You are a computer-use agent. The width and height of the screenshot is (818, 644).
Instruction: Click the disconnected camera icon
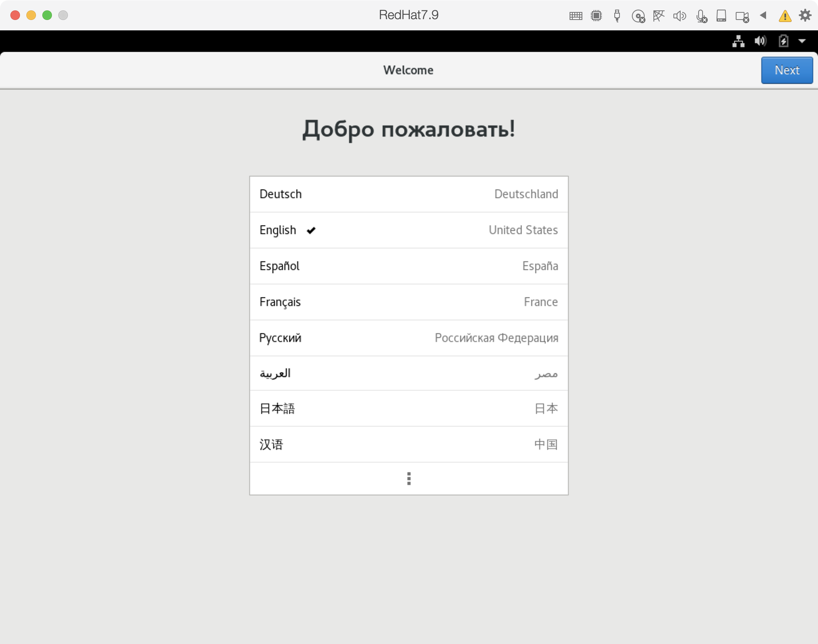742,16
